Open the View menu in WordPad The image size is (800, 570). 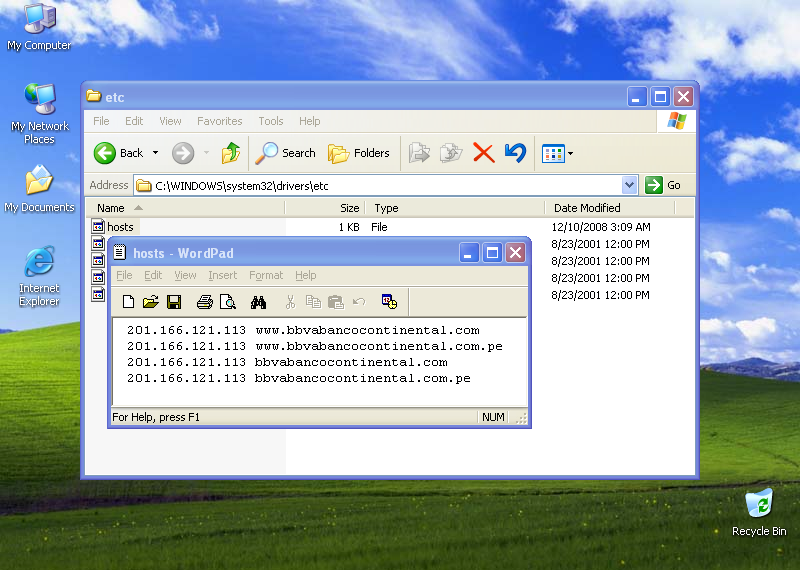point(185,275)
